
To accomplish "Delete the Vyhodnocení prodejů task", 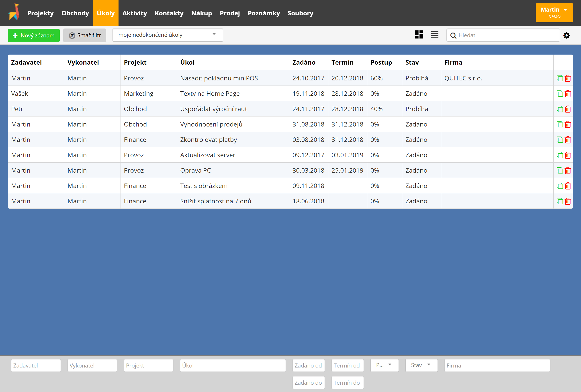I will coord(568,124).
